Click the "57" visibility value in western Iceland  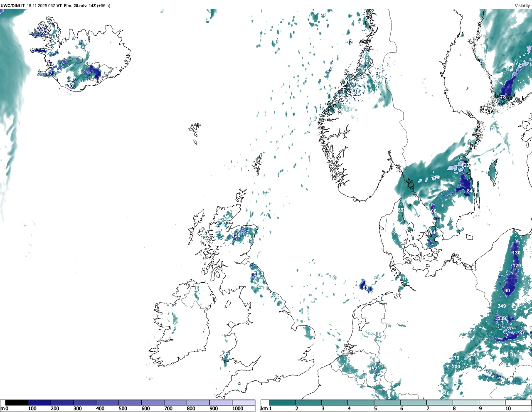[x=50, y=74]
